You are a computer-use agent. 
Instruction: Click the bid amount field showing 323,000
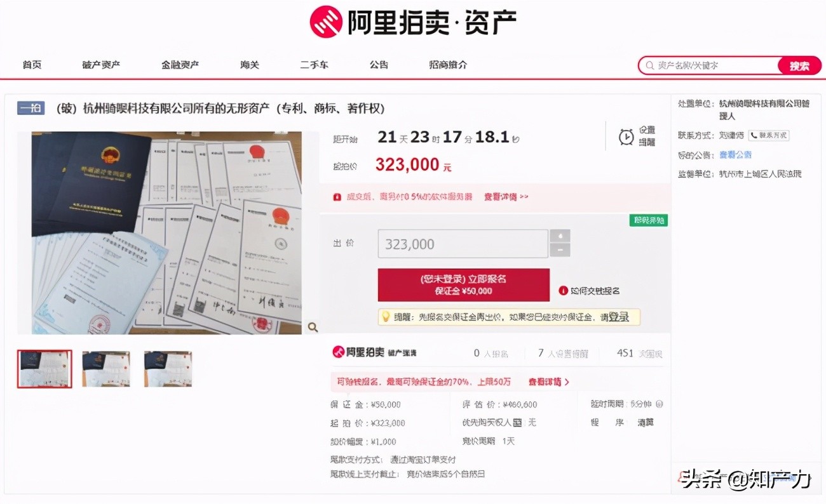coord(463,244)
